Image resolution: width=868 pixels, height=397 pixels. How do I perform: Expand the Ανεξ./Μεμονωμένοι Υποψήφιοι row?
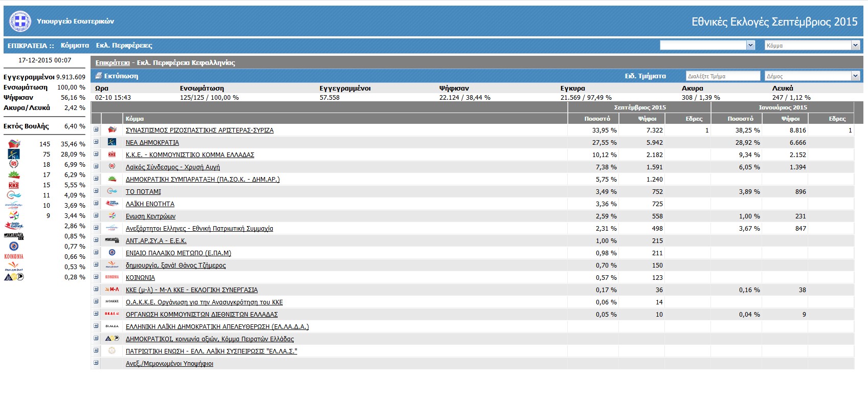pos(96,363)
